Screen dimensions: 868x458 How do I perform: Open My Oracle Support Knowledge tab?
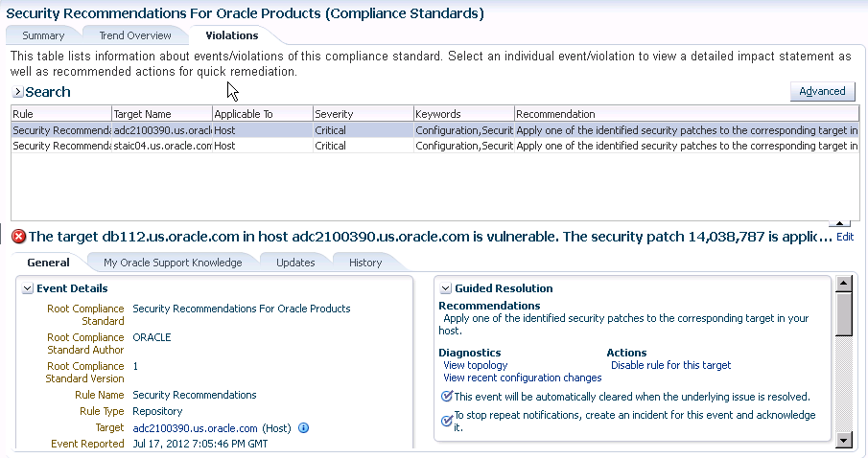pyautogui.click(x=173, y=263)
